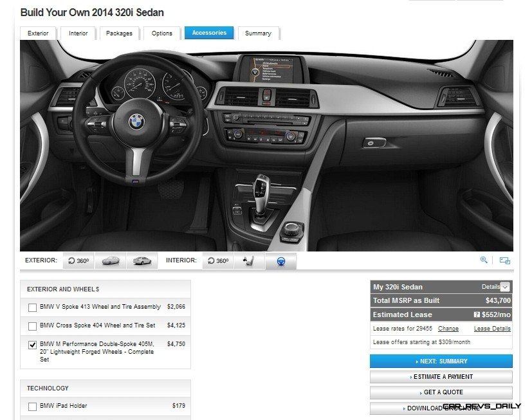The width and height of the screenshot is (532, 420).
Task: Open the Lease Details link
Action: 492,329
